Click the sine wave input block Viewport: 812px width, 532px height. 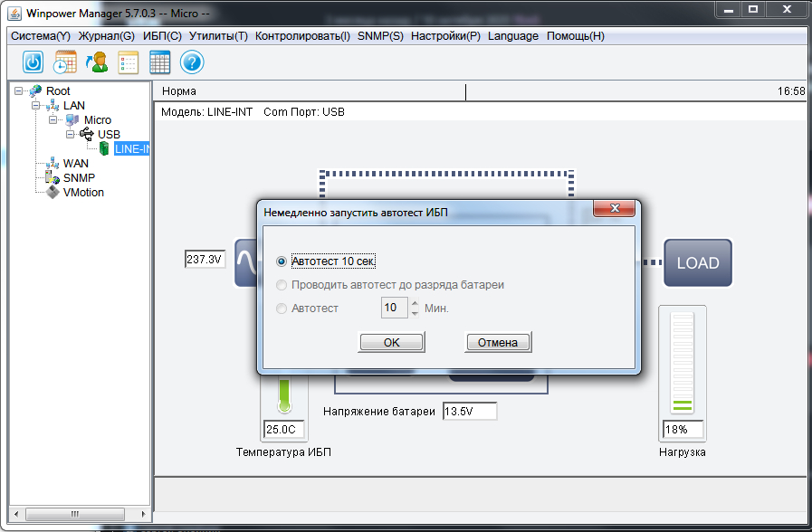pyautogui.click(x=246, y=263)
